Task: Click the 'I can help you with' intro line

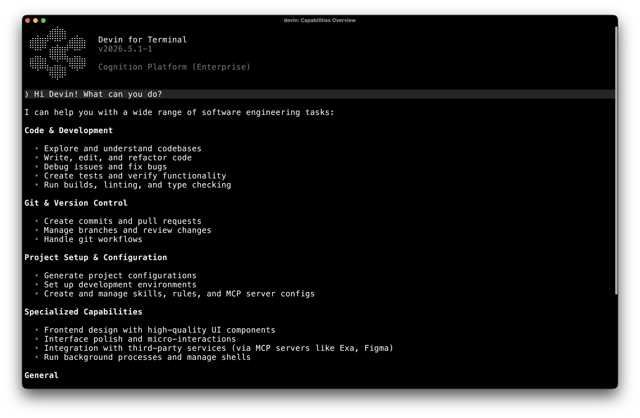Action: point(179,112)
